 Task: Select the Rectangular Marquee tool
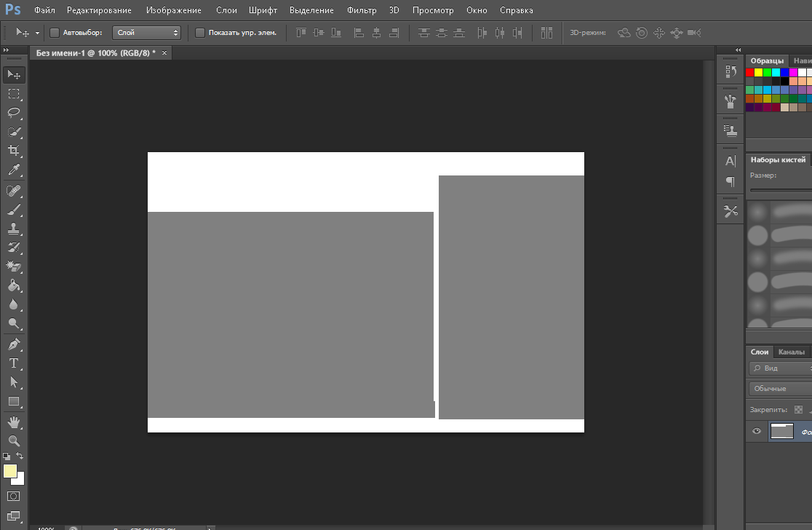14,94
